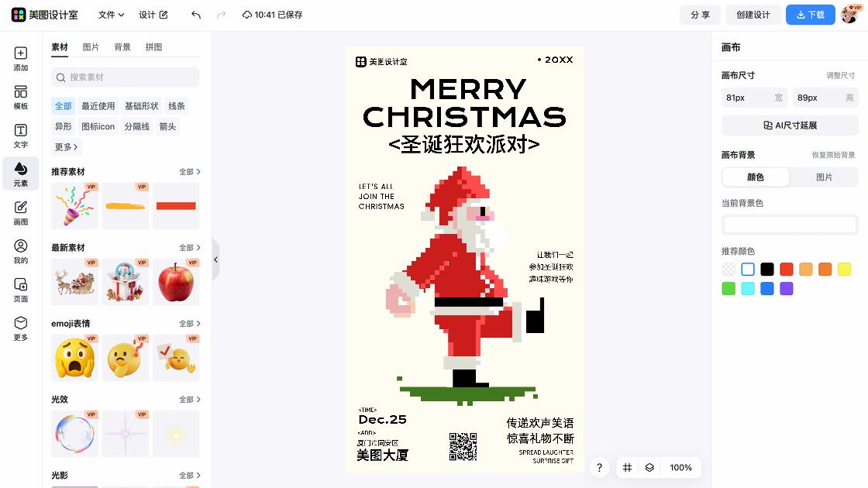Viewport: 868px width, 488px height.
Task: Click the undo arrow icon
Action: (x=196, y=15)
